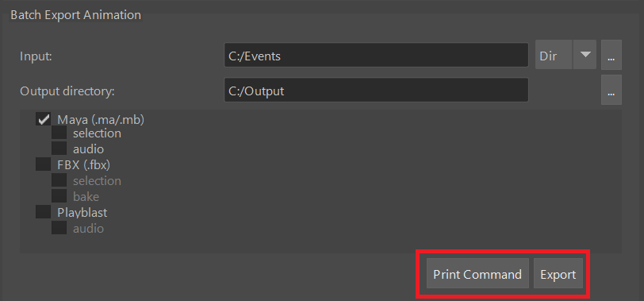Click the Maya (.ma/.mb) label

tap(101, 120)
